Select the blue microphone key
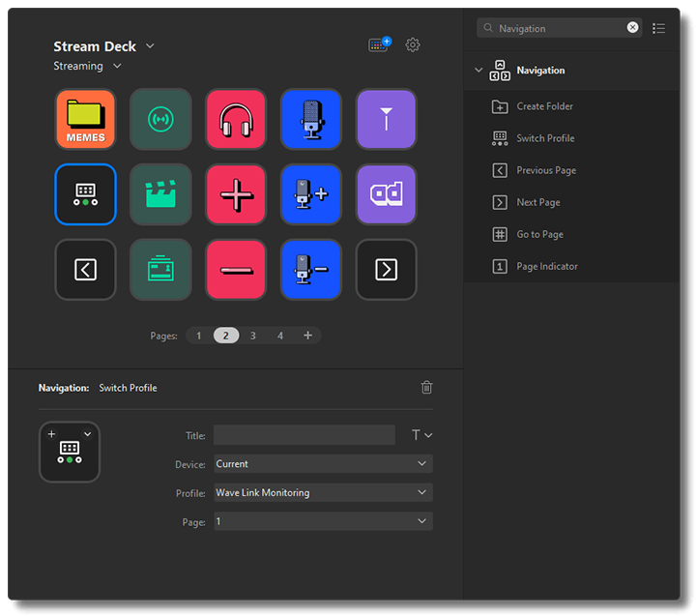Image resolution: width=696 pixels, height=616 pixels. [x=311, y=119]
